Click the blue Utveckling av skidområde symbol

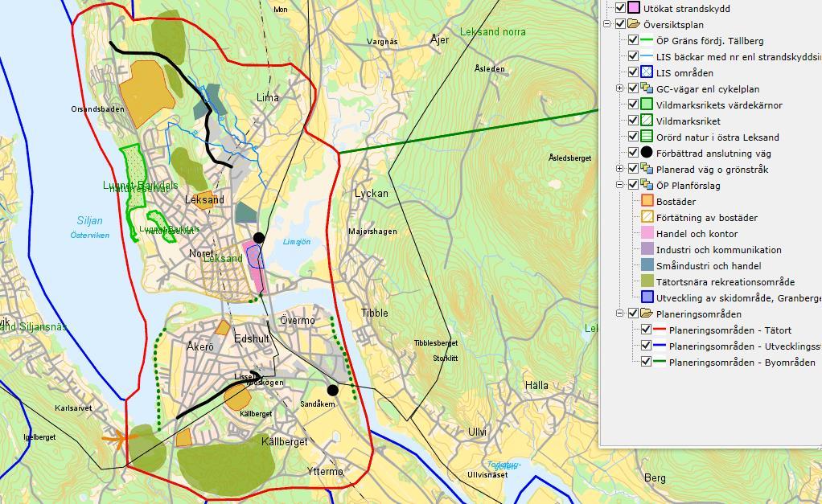point(647,297)
